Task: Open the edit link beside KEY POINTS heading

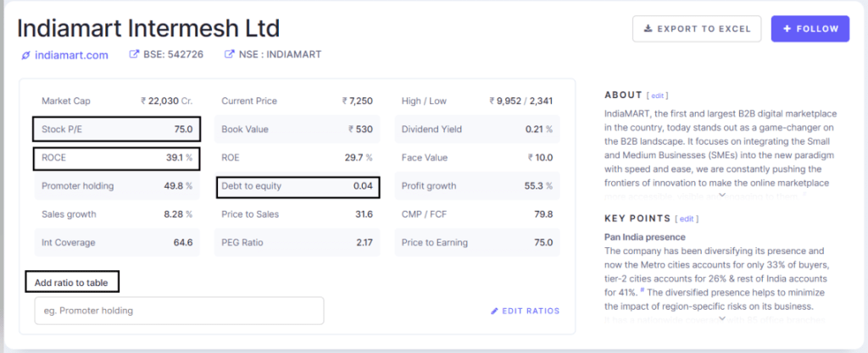Action: tap(688, 218)
